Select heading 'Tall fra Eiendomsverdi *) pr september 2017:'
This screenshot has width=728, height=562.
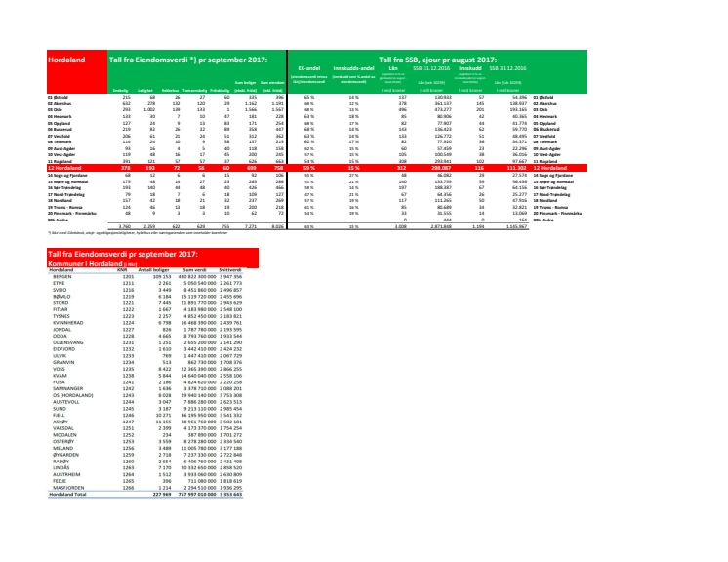coord(188,60)
